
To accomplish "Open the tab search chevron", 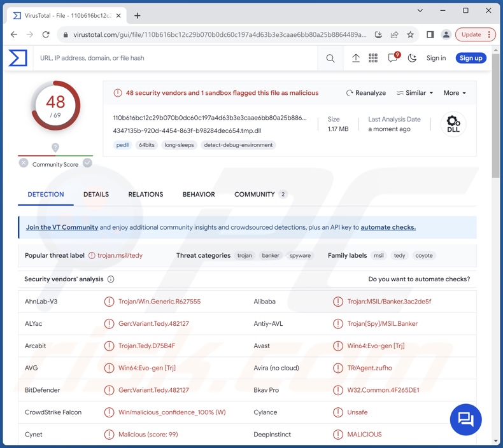I will (420, 11).
